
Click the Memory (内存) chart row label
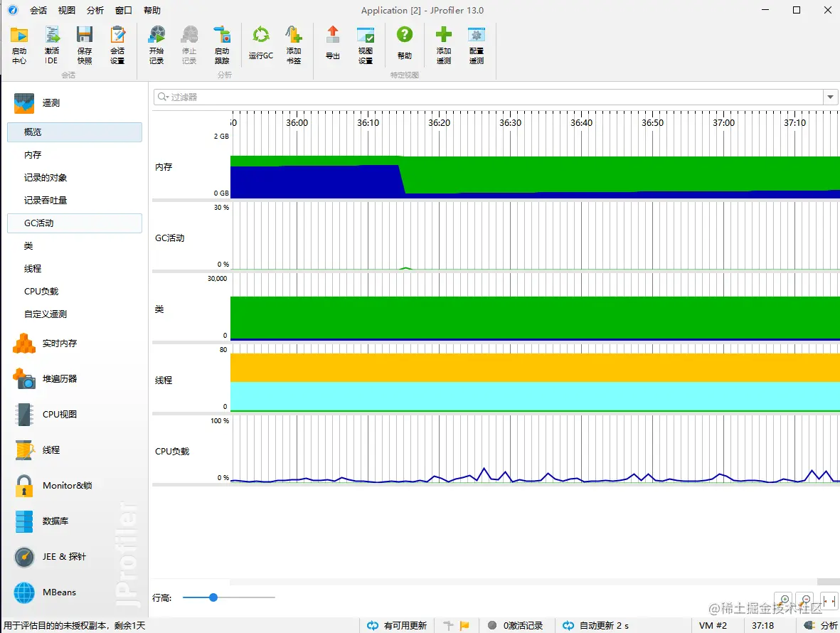point(164,167)
